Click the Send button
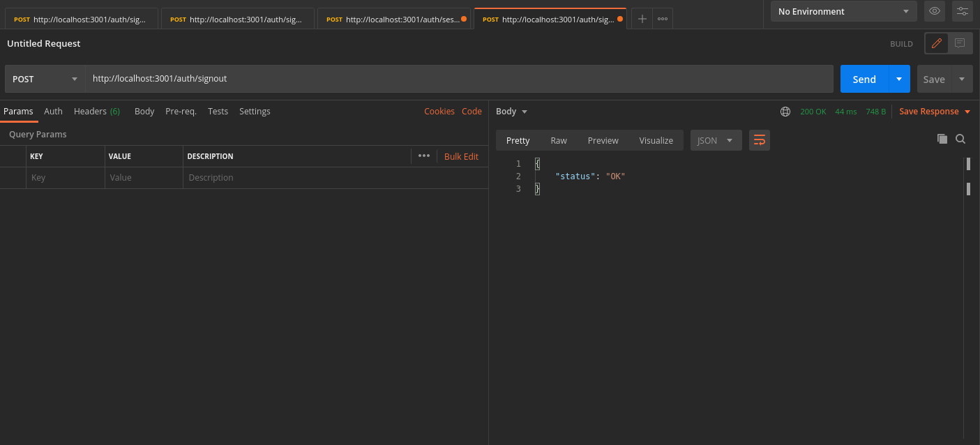 tap(864, 79)
